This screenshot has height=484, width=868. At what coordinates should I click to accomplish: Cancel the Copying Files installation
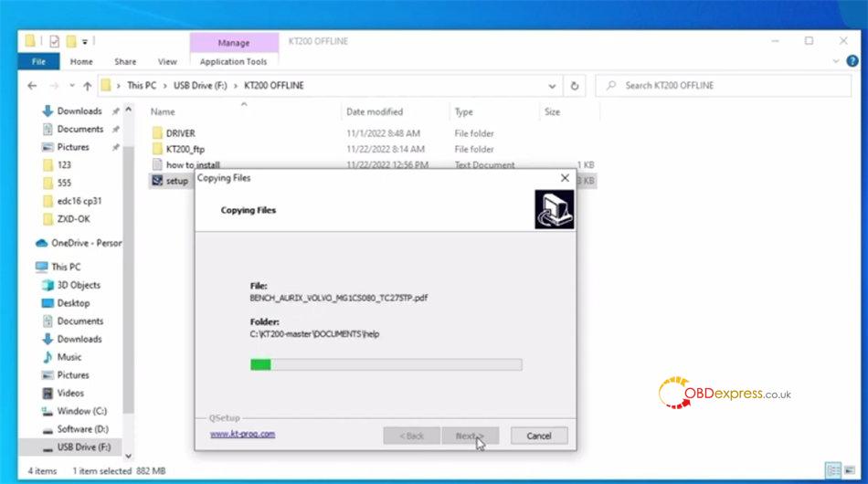tap(538, 436)
